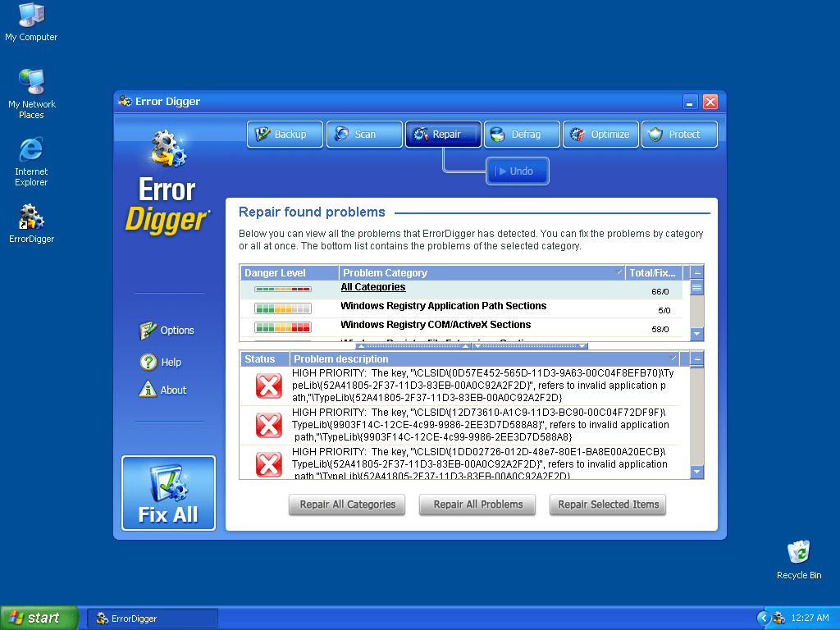The height and width of the screenshot is (630, 840).
Task: Click the Defrag disk icon
Action: coord(498,135)
